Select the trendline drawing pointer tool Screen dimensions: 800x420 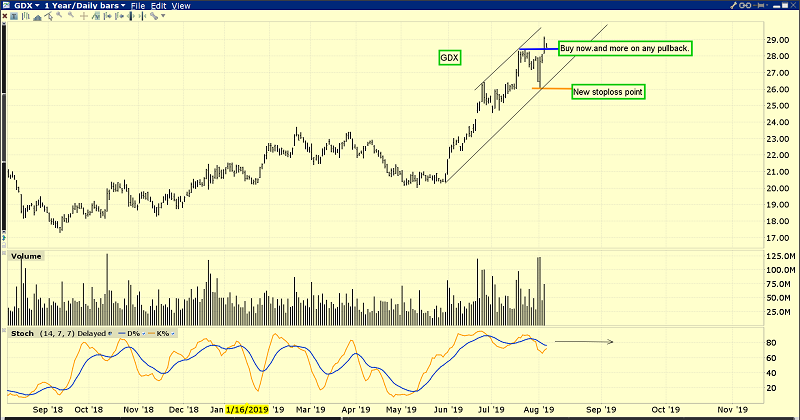pyautogui.click(x=48, y=16)
